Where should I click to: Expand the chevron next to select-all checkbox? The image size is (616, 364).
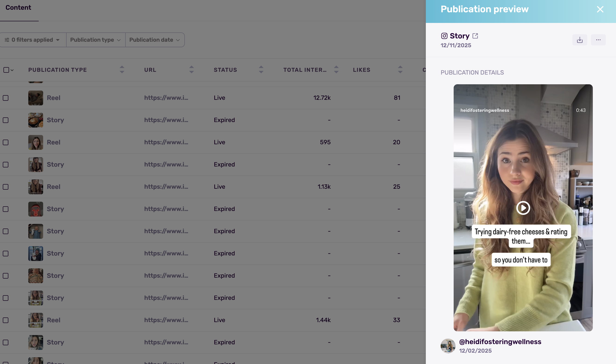pos(12,70)
